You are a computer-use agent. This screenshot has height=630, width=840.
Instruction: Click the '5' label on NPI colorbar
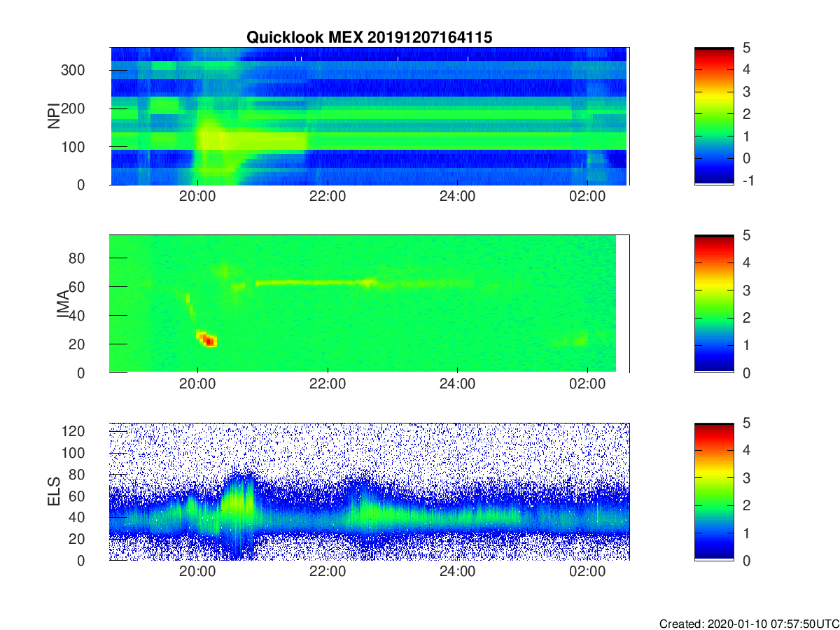pyautogui.click(x=746, y=48)
